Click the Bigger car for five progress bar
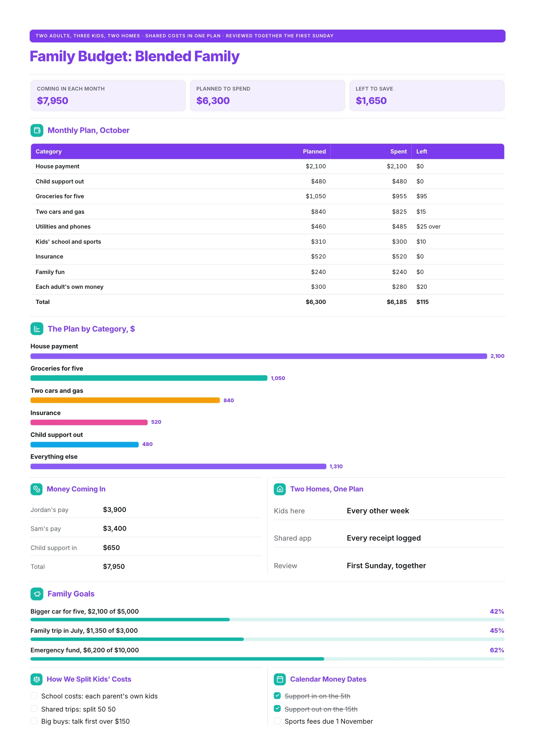Screen dimensions: 535x756 [267, 620]
